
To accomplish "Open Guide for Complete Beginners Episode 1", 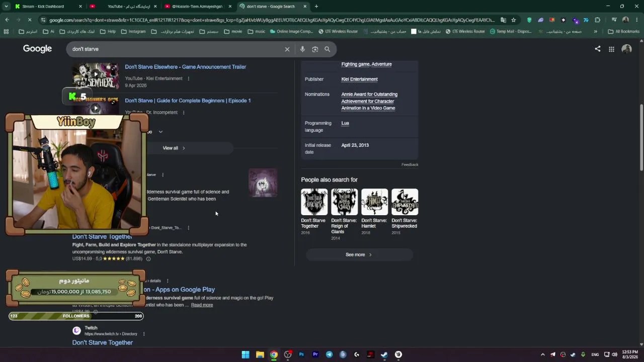I will [188, 101].
